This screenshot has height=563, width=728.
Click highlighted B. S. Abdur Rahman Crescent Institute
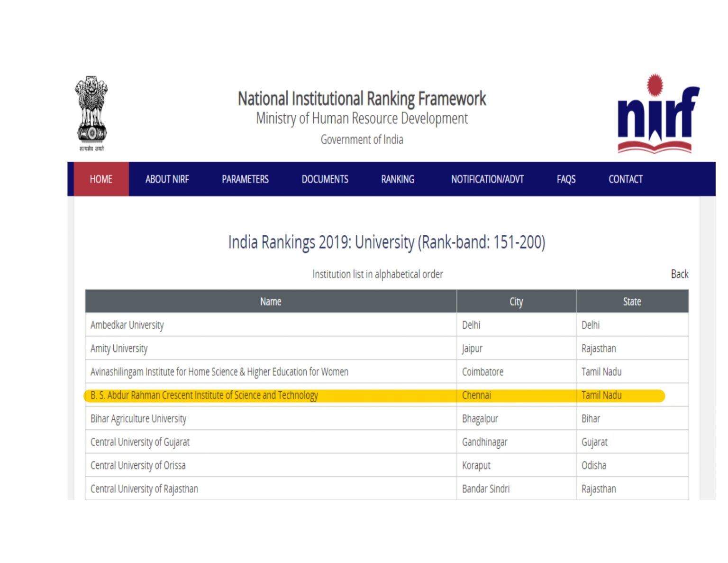(x=204, y=395)
